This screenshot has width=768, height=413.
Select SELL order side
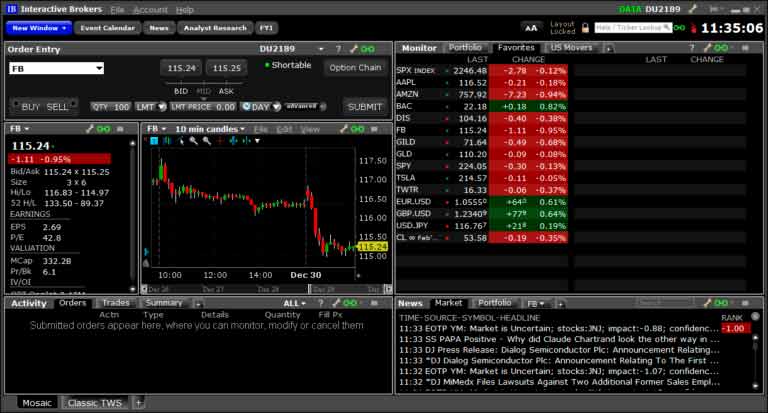pos(57,107)
